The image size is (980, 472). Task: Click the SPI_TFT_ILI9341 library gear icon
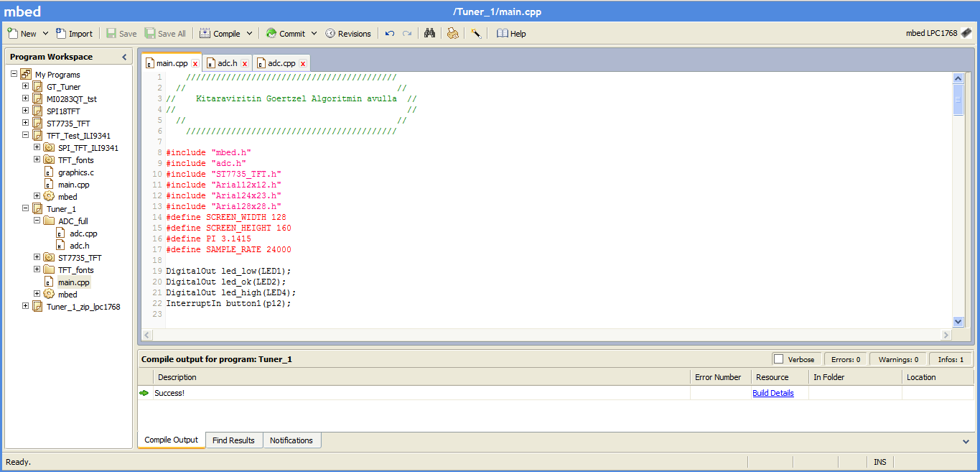pyautogui.click(x=49, y=148)
